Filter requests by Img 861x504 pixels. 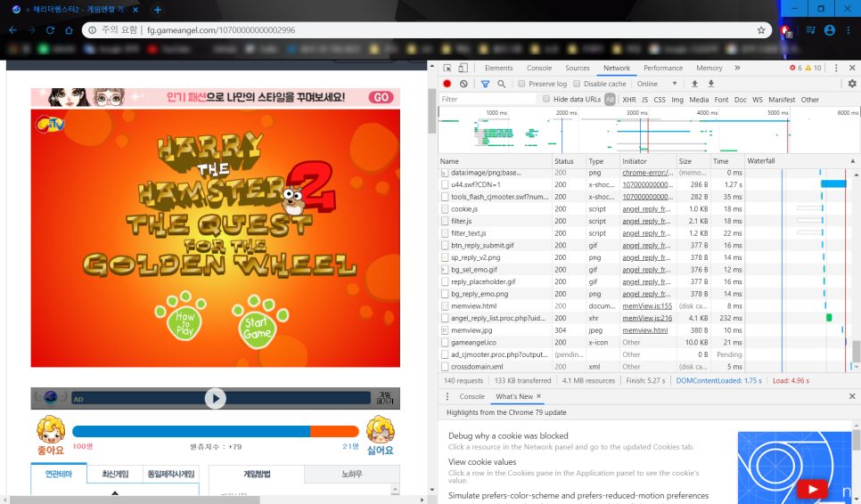click(x=677, y=100)
